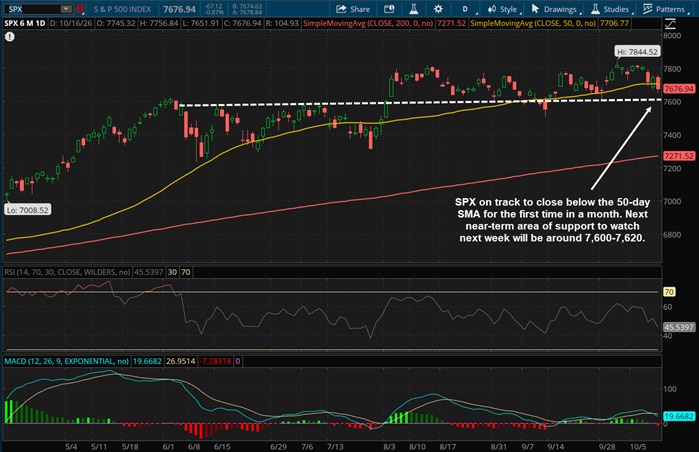699x452 pixels.
Task: Click the 7271.52 price axis tag
Action: click(678, 156)
